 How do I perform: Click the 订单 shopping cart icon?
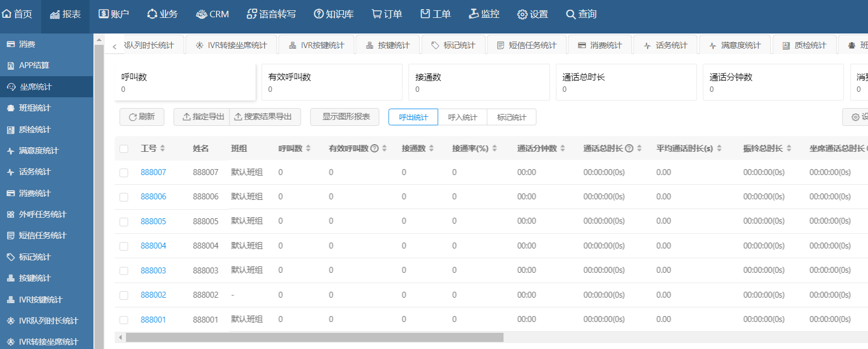tap(376, 14)
